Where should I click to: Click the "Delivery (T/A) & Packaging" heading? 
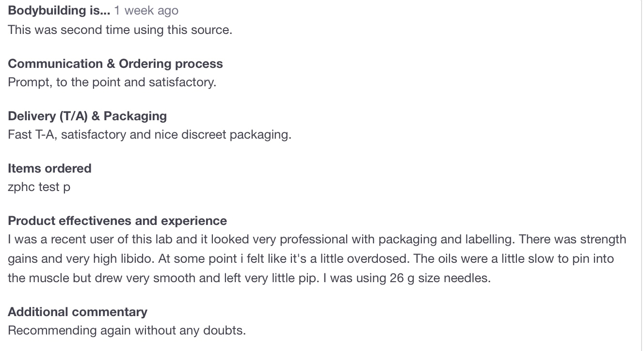[87, 116]
